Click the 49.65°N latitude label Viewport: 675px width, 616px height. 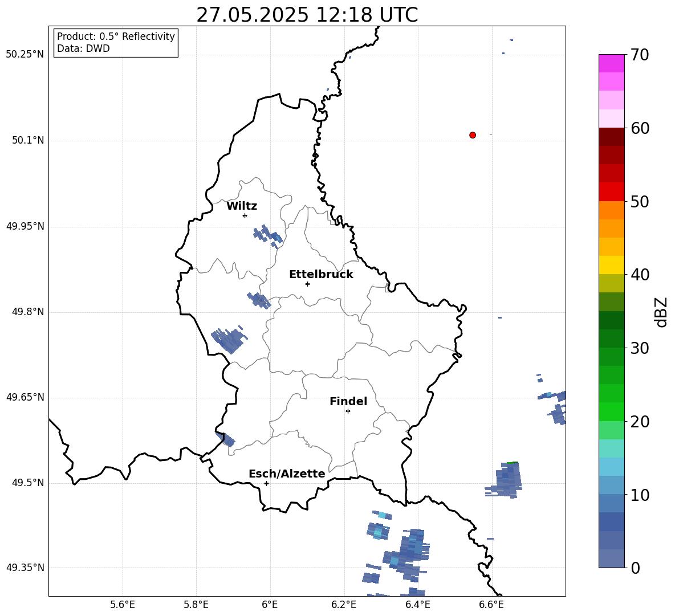(x=25, y=397)
